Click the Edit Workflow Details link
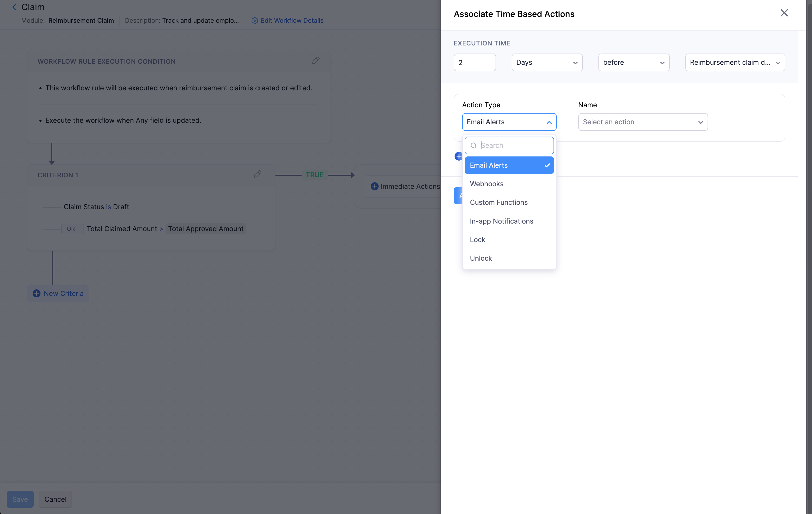The image size is (812, 514). coord(292,21)
